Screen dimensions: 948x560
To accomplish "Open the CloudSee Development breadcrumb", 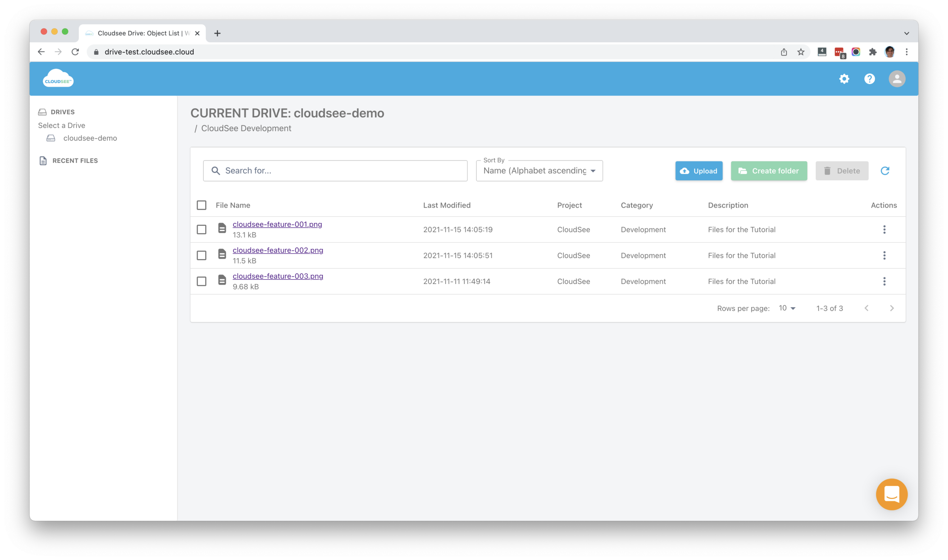I will pyautogui.click(x=246, y=128).
